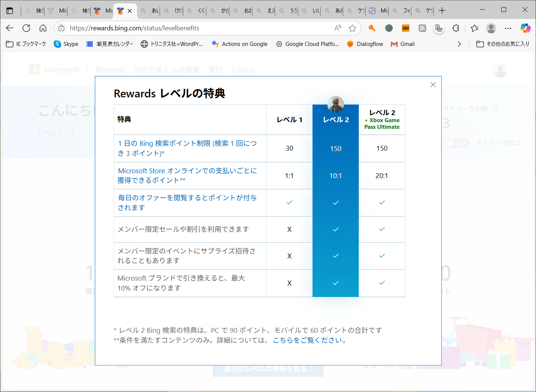The image size is (536, 392).
Task: Switch to the あい search tab
Action: click(150, 11)
